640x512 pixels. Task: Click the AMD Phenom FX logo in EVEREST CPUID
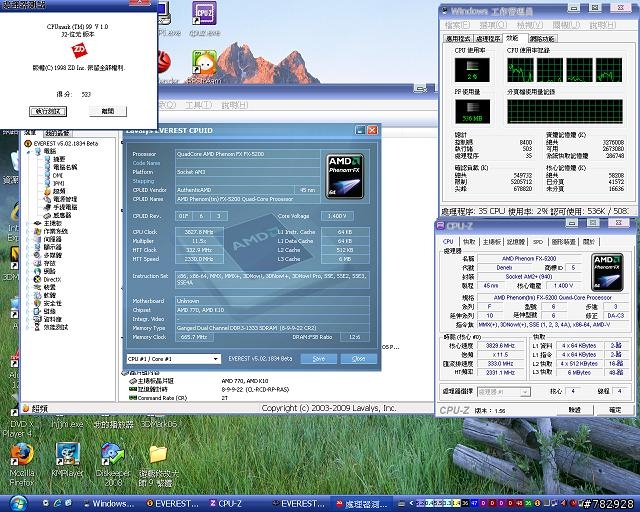(x=344, y=176)
